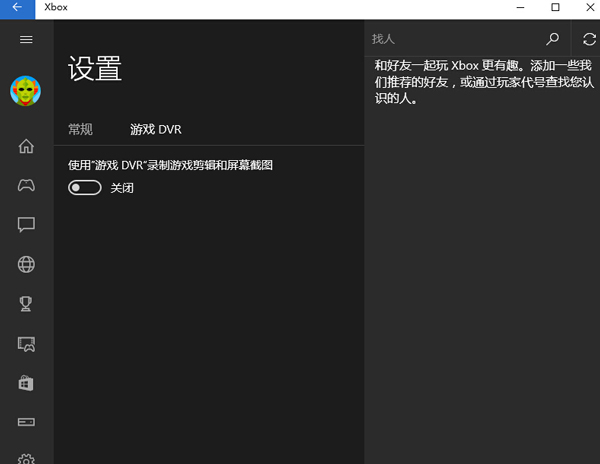
Task: Open My Games controller icon
Action: coord(27,185)
